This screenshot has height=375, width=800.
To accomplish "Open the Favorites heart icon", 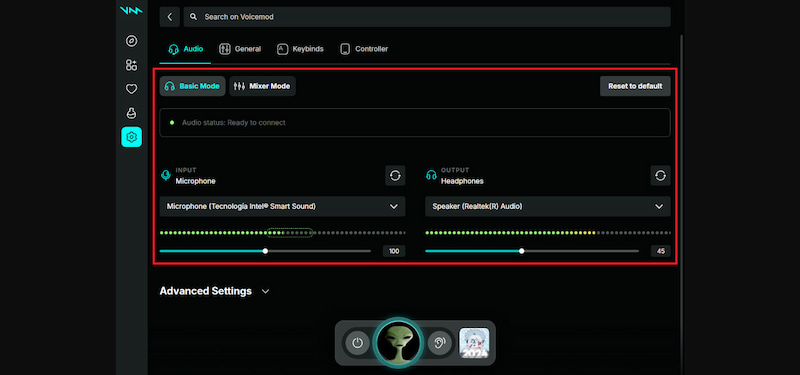I will [132, 89].
